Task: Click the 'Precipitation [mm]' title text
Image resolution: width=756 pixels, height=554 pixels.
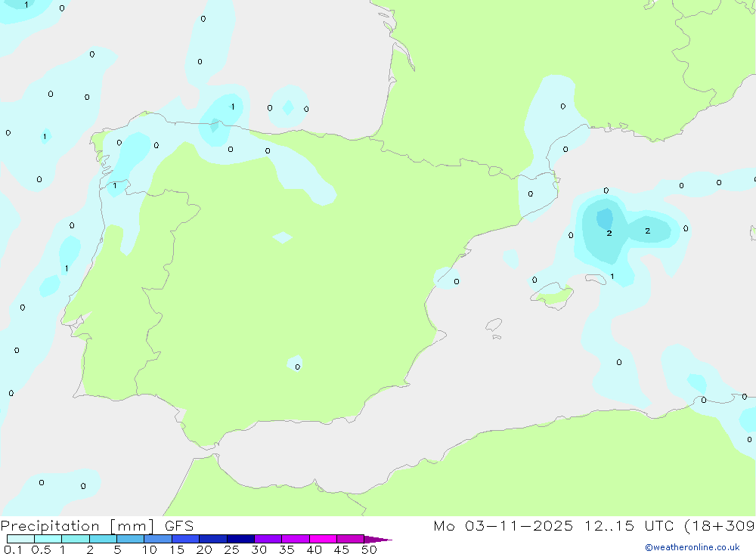Action: [x=77, y=526]
